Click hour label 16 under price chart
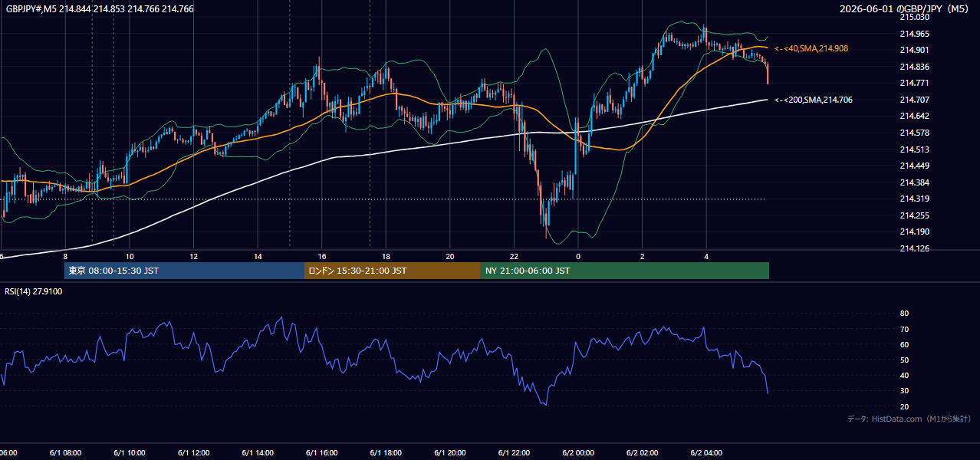The height and width of the screenshot is (460, 980). pos(322,257)
